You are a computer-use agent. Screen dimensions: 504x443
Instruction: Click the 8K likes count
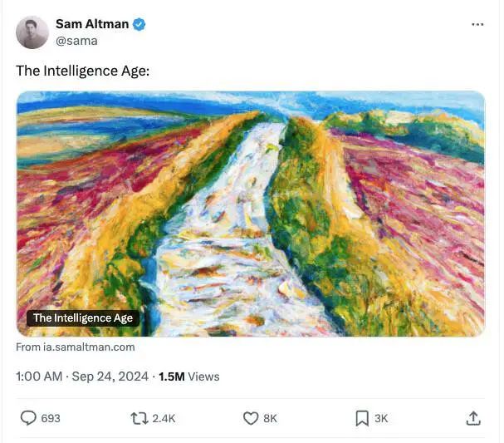click(x=270, y=418)
